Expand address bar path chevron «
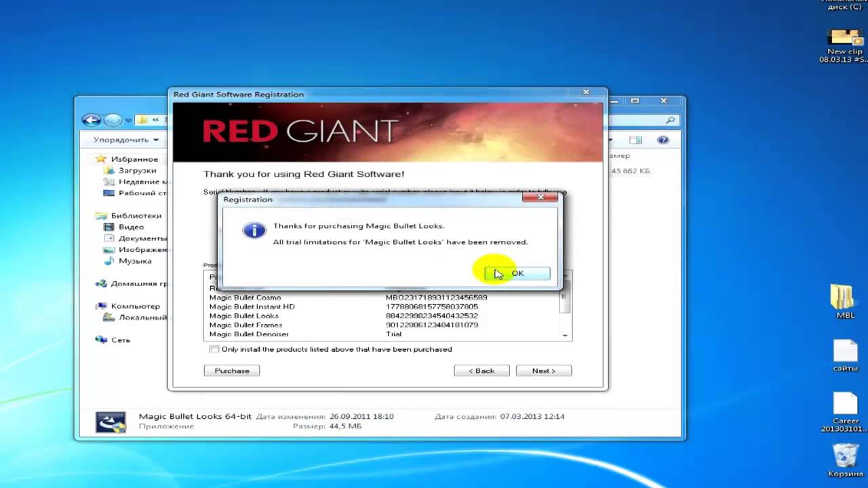868x488 pixels. point(156,120)
